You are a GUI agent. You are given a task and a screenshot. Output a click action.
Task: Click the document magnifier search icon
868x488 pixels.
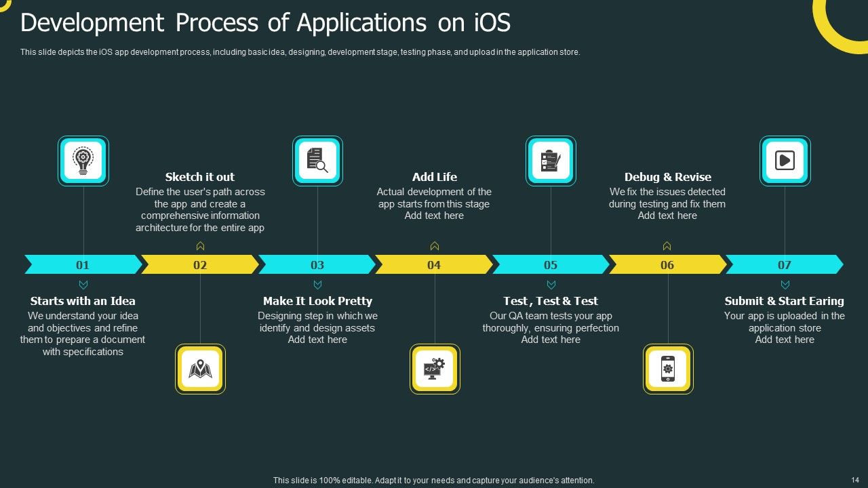click(317, 161)
